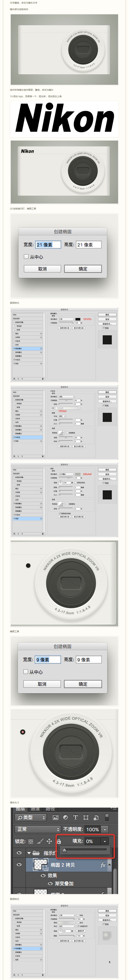The height and width of the screenshot is (980, 129).
Task: Click 确定 in the 21 像素 ellipse dialog
Action: tap(83, 269)
